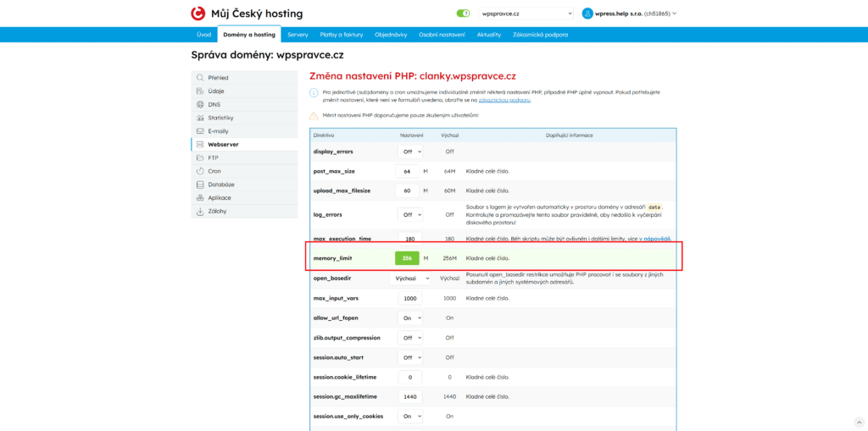Click the Zálohy download icon

[x=200, y=211]
